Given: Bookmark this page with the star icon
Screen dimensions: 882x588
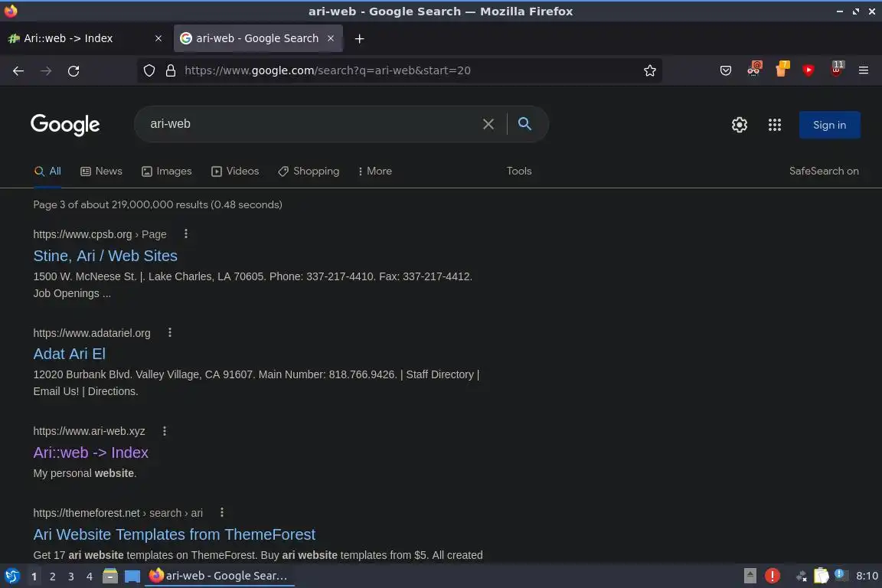Looking at the screenshot, I should click(x=650, y=70).
